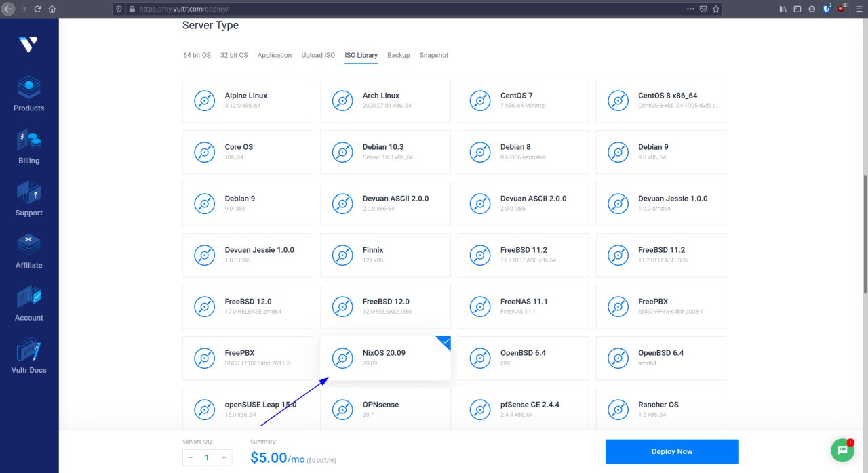868x473 pixels.
Task: Toggle browser sidebar view icon
Action: [797, 9]
